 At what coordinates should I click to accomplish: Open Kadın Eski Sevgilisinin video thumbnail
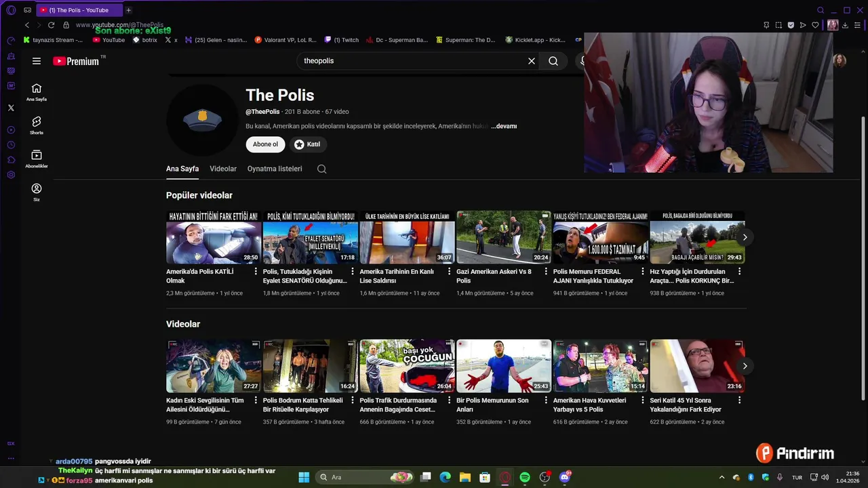point(214,366)
